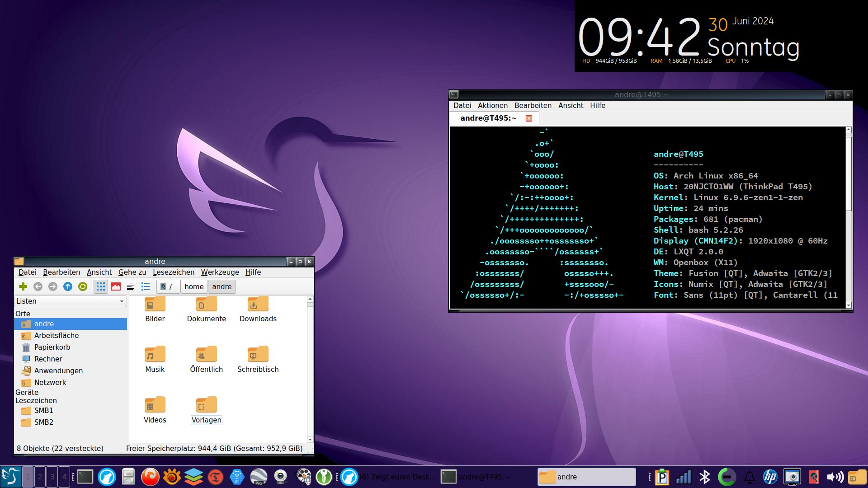Toggle the detailed list view
The image size is (868, 488).
(146, 286)
